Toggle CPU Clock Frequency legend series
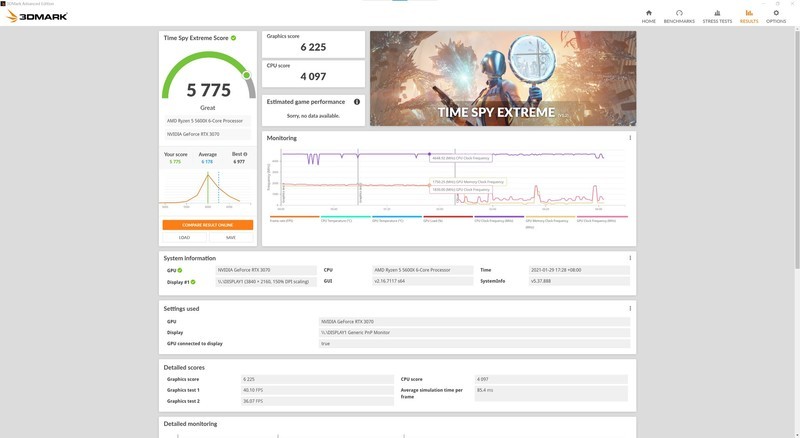This screenshot has width=800, height=438. (x=496, y=219)
